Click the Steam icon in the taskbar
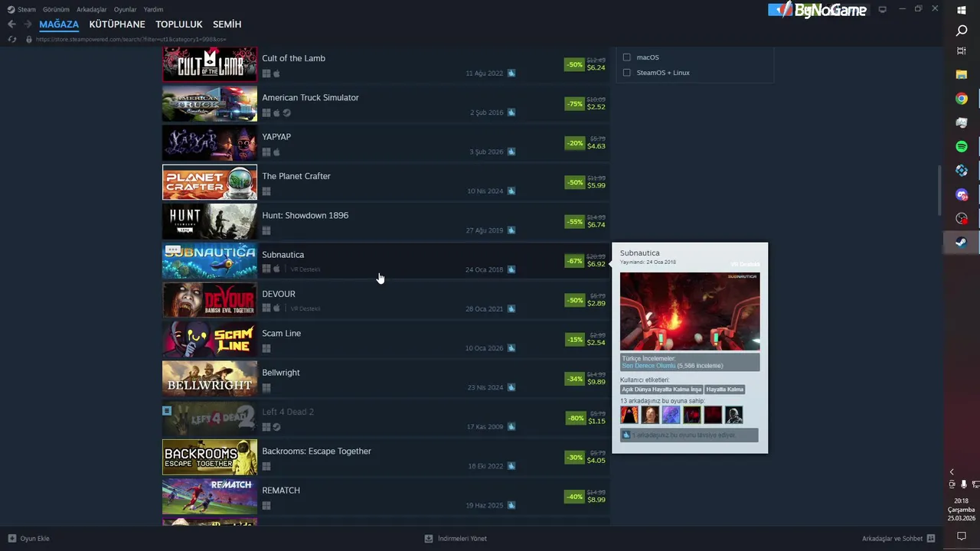The image size is (980, 551). (962, 242)
